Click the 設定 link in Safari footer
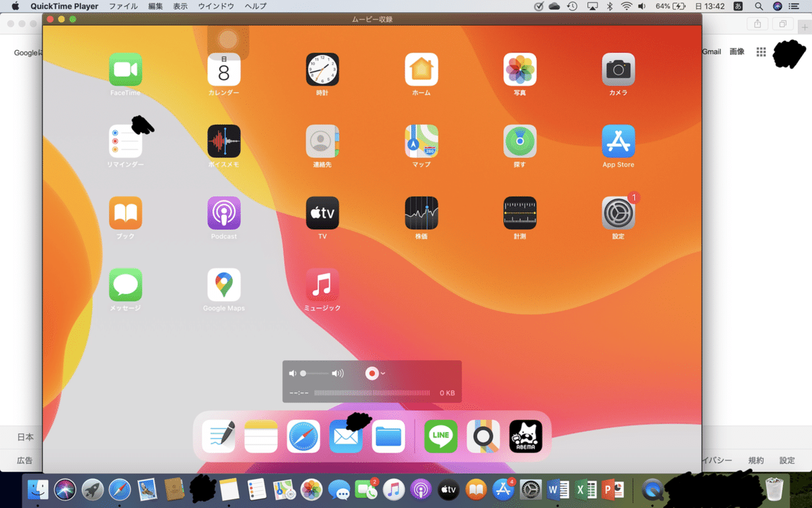 (x=787, y=461)
